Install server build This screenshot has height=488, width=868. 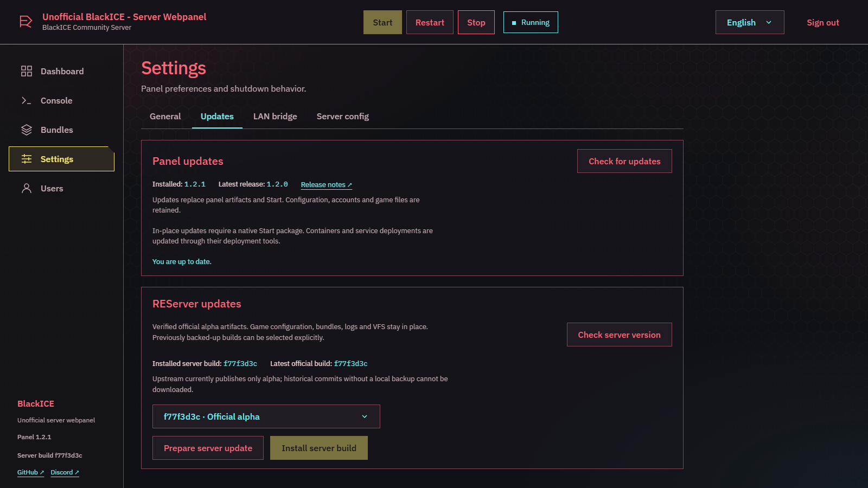tap(319, 448)
